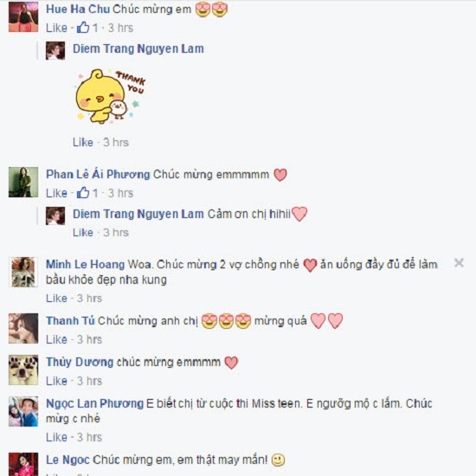Open Phan Lê Ái Phương avatar

pos(23,182)
